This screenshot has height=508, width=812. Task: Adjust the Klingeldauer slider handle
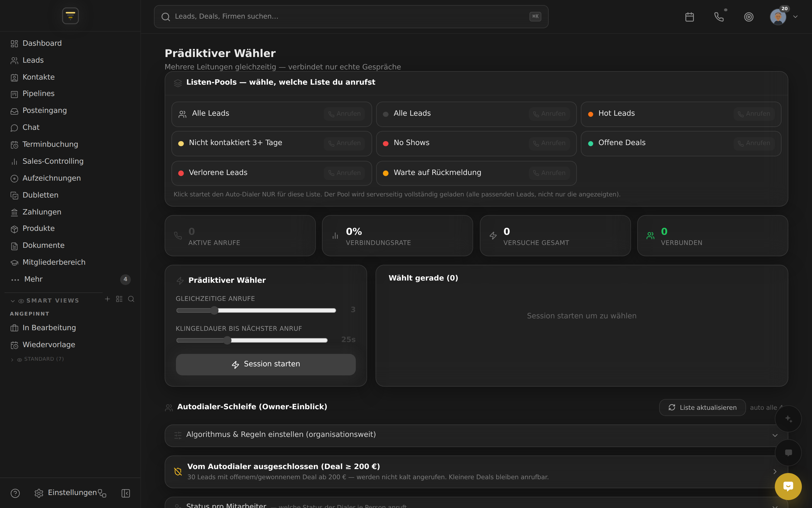coord(227,340)
